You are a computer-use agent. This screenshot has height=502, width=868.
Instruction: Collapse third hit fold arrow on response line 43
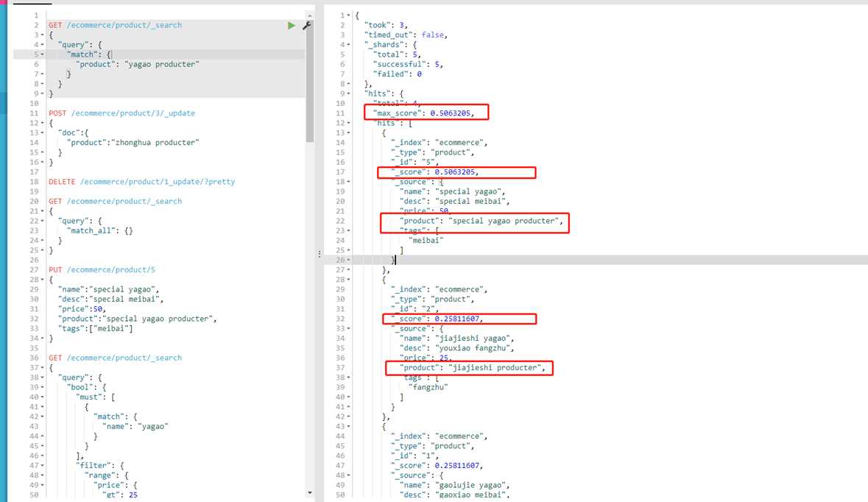pos(348,426)
